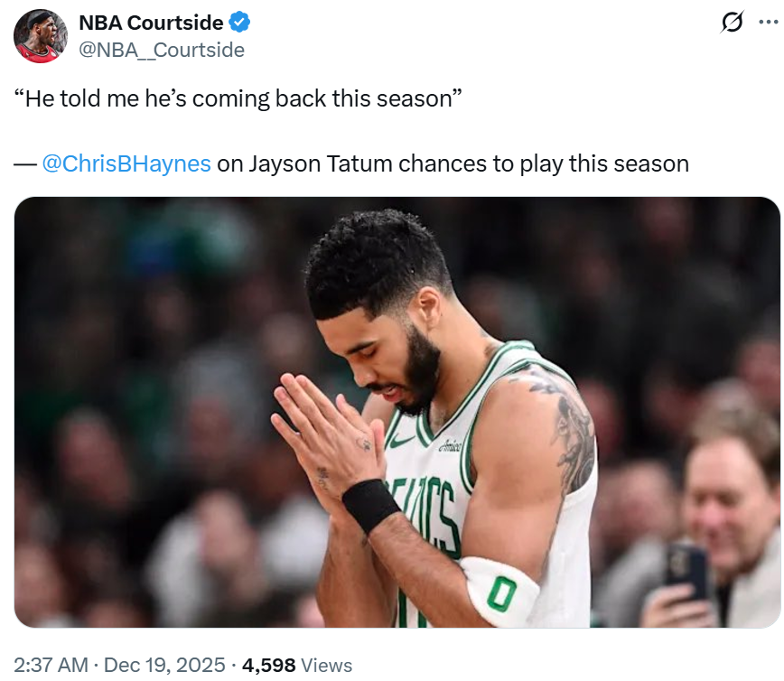Click the blue verified badge
Viewport: 784px width, 681px height.
[239, 23]
